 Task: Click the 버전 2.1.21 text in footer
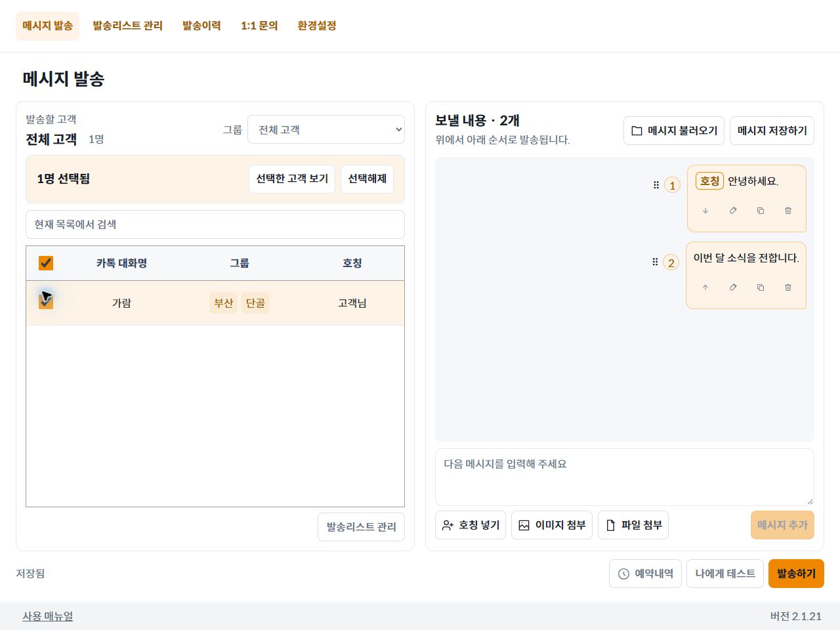tap(796, 616)
